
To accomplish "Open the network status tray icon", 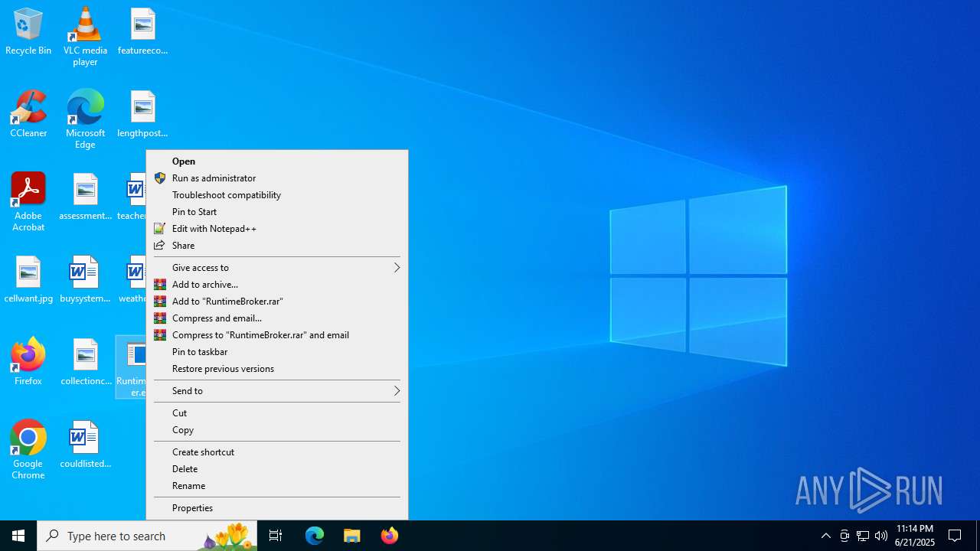I will click(863, 536).
